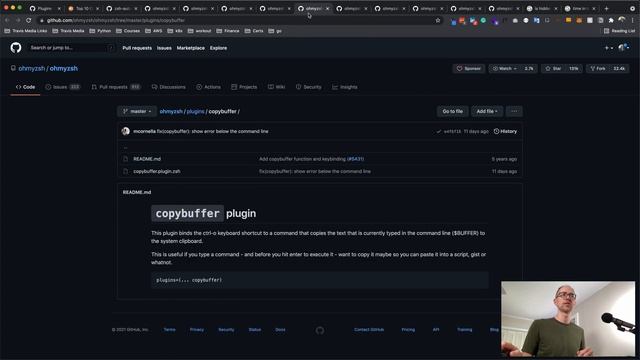This screenshot has height=360, width=640.
Task: Bookmark the page with the star icon
Action: [x=438, y=20]
